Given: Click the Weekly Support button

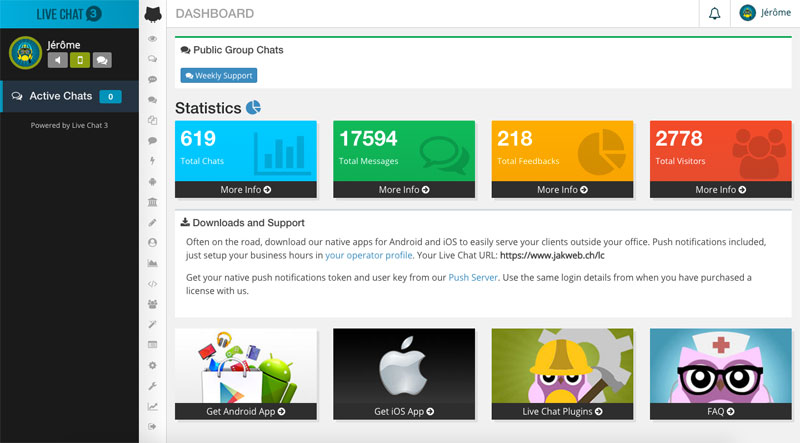Looking at the screenshot, I should 218,75.
